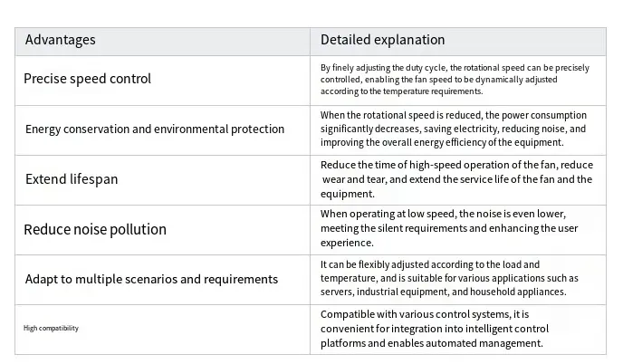This screenshot has width=623, height=364.
Task: Click the small High compatibility cell
Action: click(51, 328)
